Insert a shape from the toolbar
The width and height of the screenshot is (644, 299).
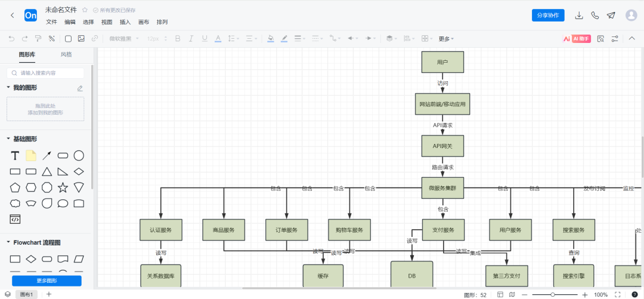pos(68,39)
